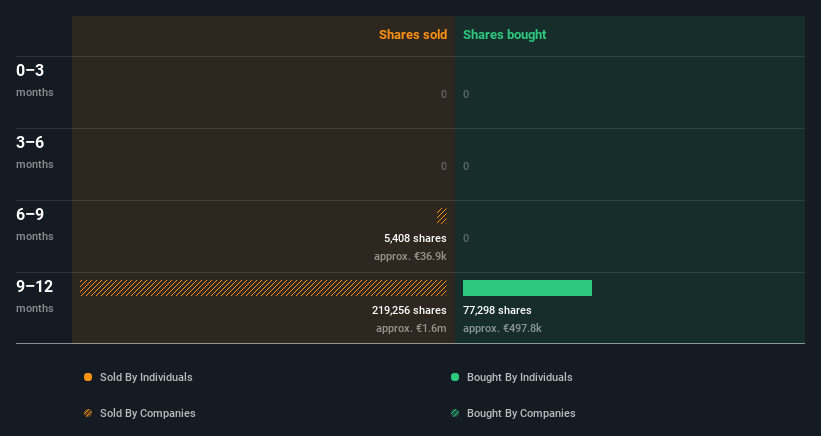Select the 9–12 months row label
Screen dimensions: 821x436
tap(35, 297)
